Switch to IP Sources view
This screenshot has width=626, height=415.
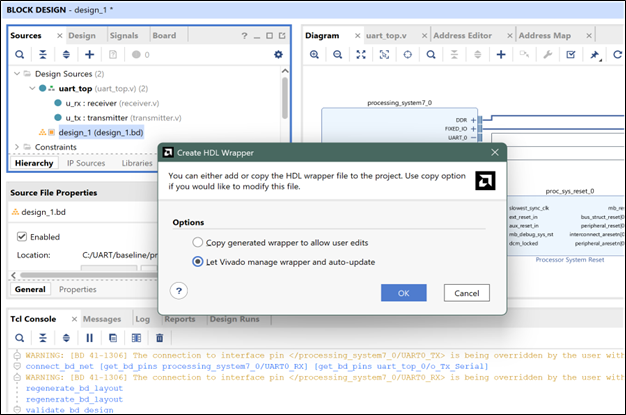86,163
